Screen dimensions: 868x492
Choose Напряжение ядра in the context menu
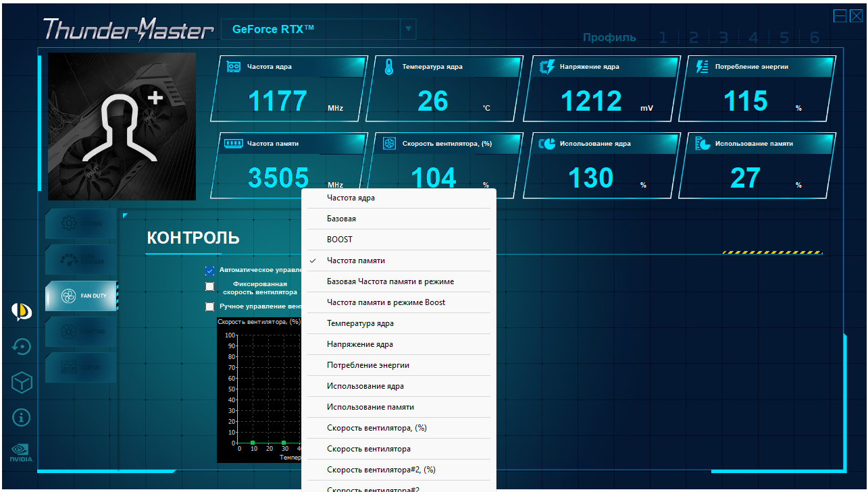point(399,344)
